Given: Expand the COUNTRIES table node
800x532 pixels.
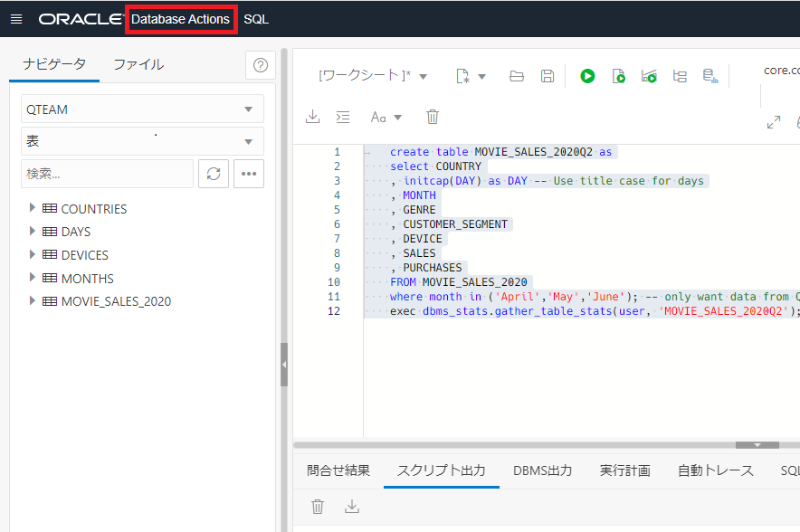Looking at the screenshot, I should tap(33, 208).
